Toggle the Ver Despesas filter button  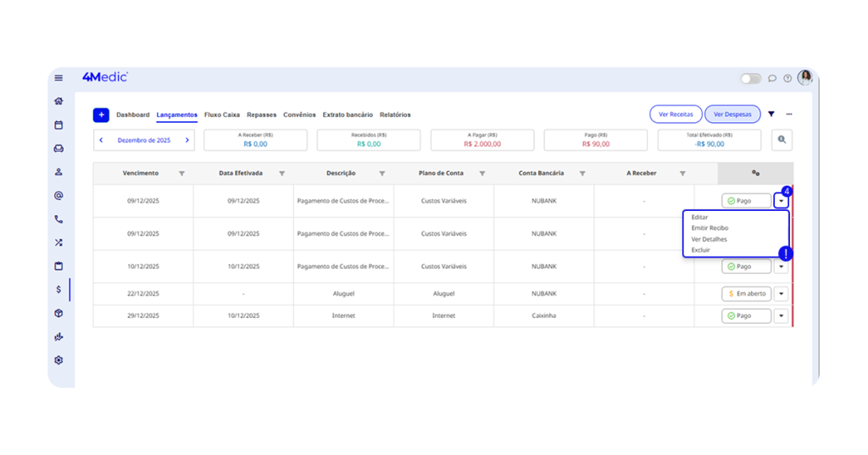click(732, 114)
